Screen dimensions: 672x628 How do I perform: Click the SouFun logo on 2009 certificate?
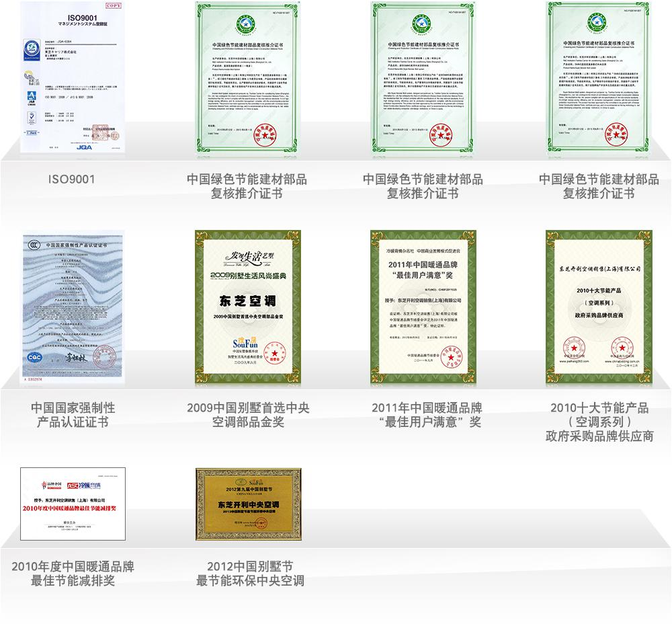click(245, 343)
